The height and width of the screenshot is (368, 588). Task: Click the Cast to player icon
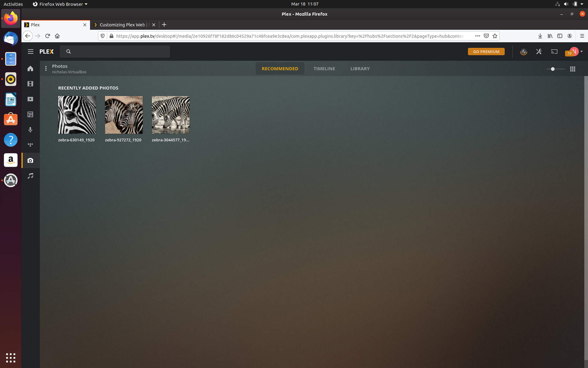coord(554,52)
